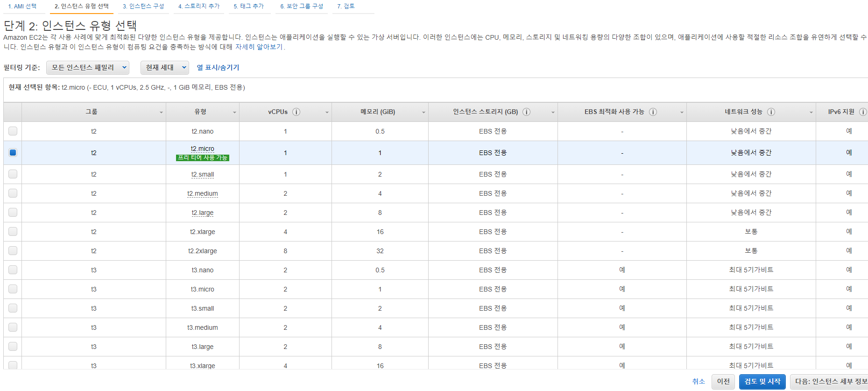Click the t3.large type cell
Image resolution: width=868 pixels, height=391 pixels.
click(x=203, y=347)
